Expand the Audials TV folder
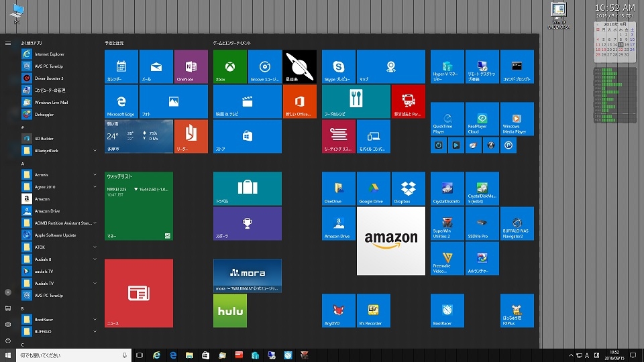The width and height of the screenshot is (644, 362). tap(95, 283)
